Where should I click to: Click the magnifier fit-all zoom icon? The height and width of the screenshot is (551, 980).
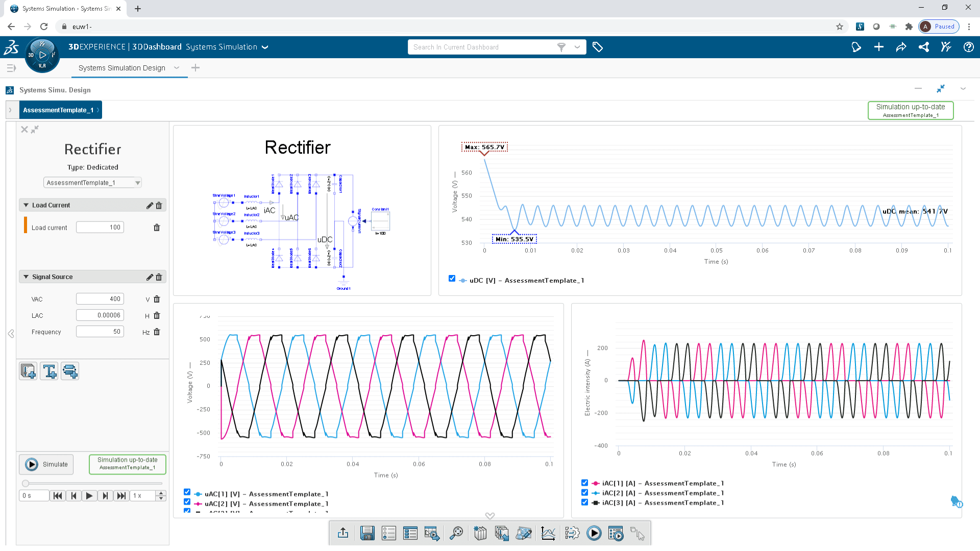pyautogui.click(x=456, y=533)
